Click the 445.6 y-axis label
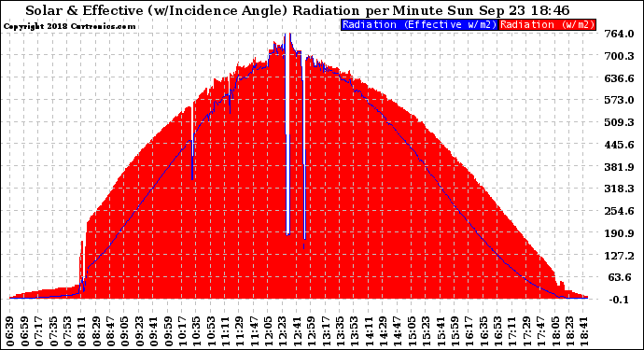 (x=619, y=145)
